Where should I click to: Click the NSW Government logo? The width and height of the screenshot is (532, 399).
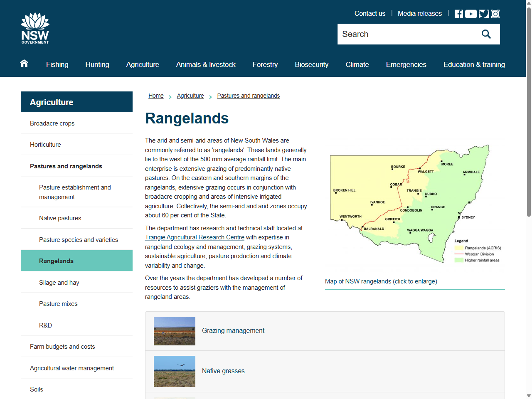35,27
